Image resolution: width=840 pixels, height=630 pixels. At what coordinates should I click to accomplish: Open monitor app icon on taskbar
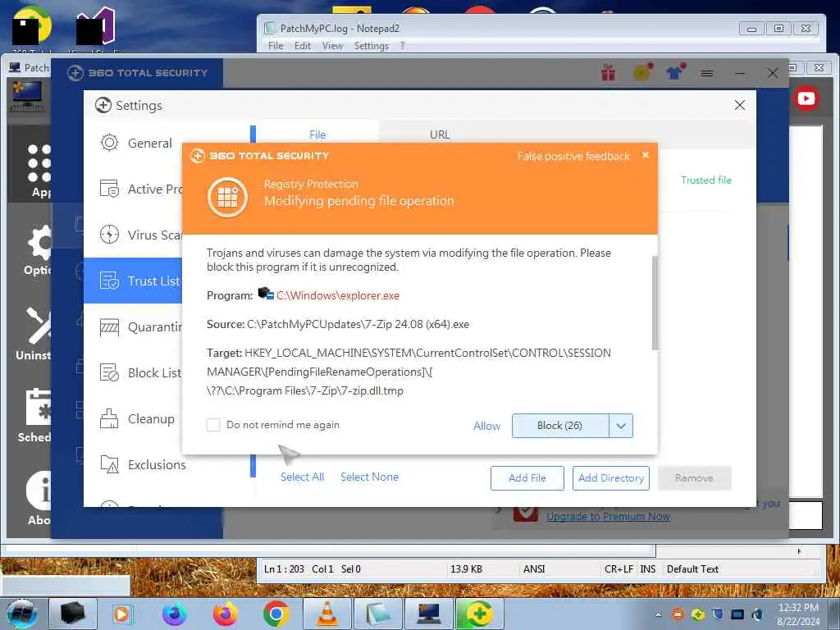point(429,614)
